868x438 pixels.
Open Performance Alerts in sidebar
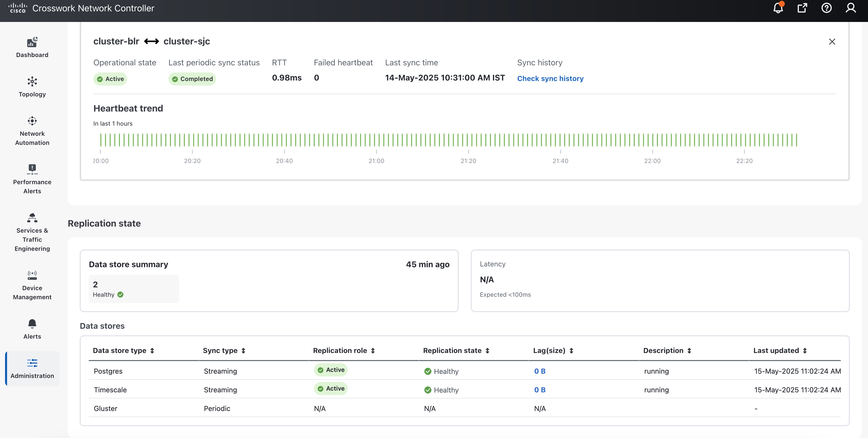pos(32,179)
